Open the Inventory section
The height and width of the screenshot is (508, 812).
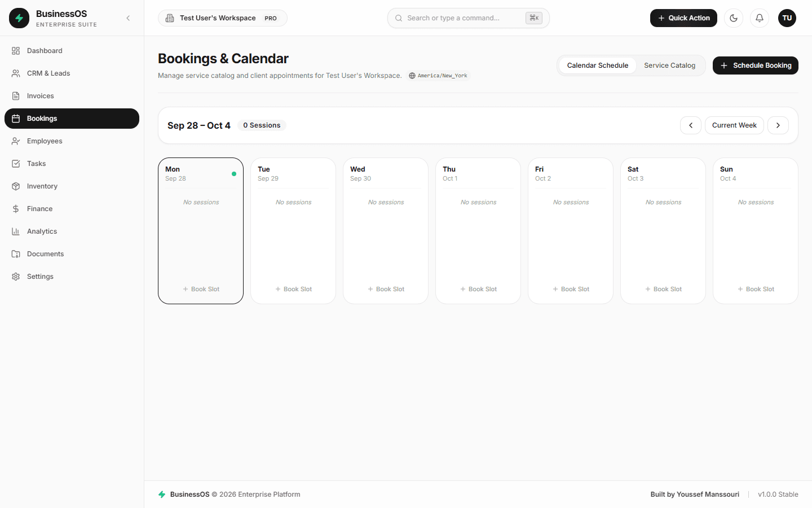click(72, 186)
